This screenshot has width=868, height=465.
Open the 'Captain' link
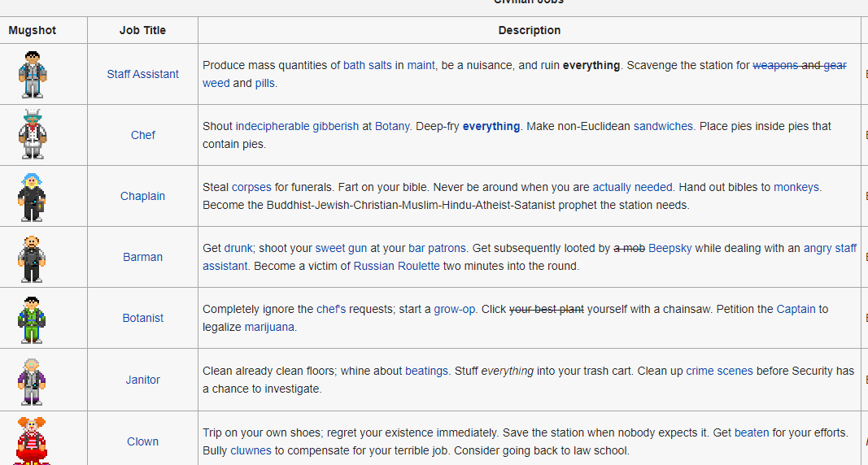click(x=796, y=309)
